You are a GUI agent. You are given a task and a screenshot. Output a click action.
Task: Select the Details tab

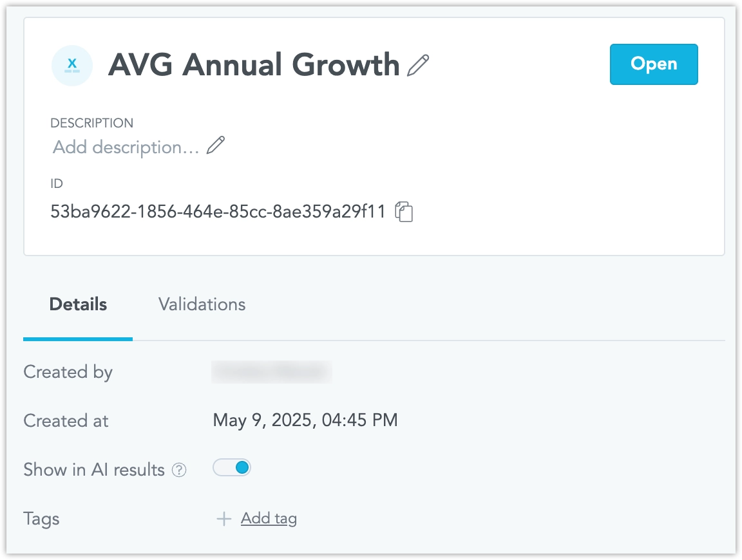[78, 304]
